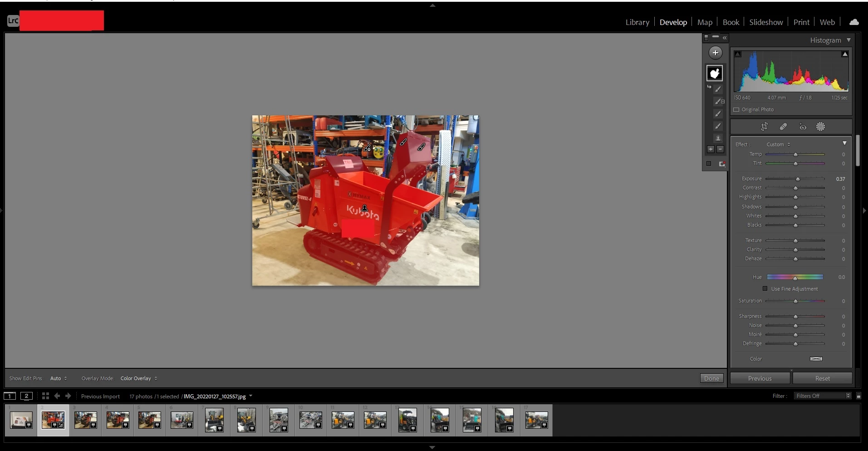The image size is (868, 451).
Task: Switch to the Library module
Action: coord(637,22)
